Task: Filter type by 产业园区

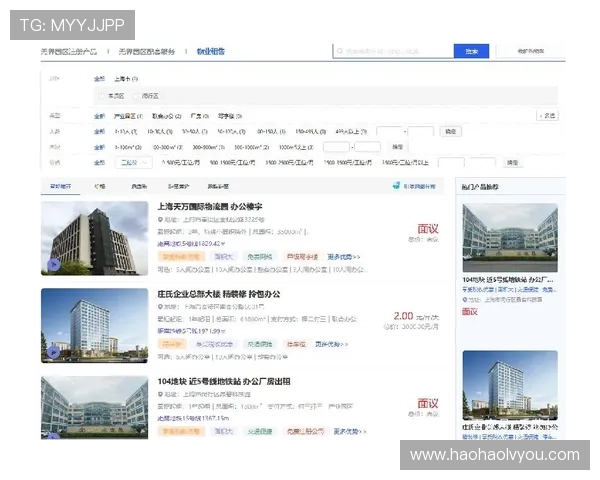Action: click(128, 116)
